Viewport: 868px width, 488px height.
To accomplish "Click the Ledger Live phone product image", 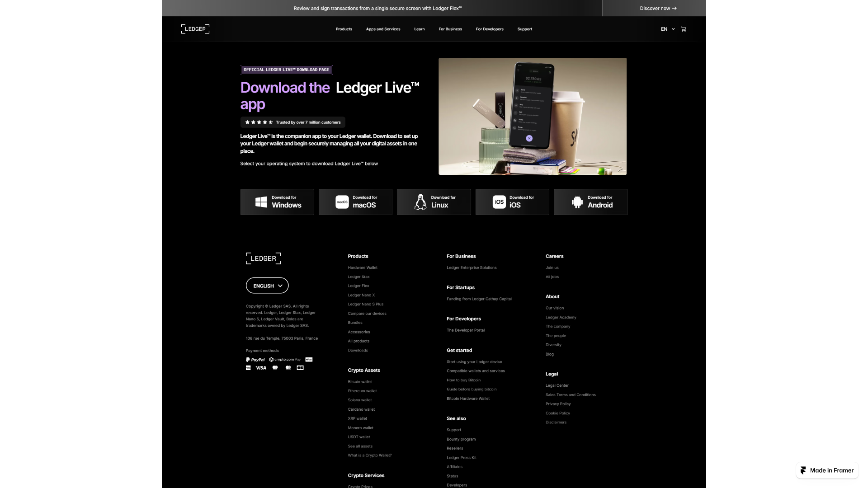I will click(x=533, y=116).
